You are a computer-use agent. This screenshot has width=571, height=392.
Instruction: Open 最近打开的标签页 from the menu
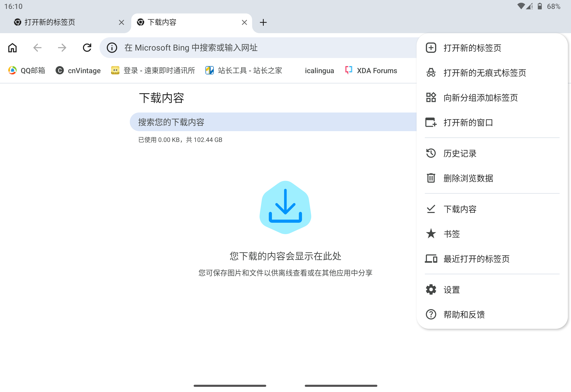(x=492, y=259)
